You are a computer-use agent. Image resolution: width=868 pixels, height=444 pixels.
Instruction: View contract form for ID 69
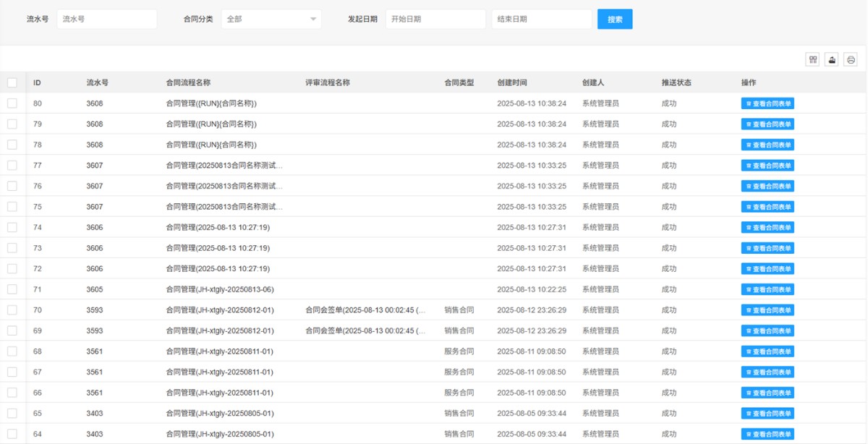click(767, 331)
